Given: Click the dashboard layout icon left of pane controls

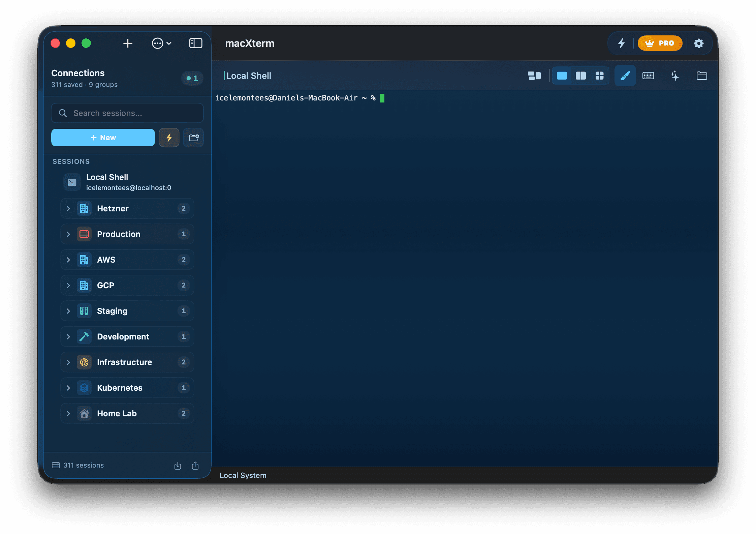Looking at the screenshot, I should [x=534, y=76].
